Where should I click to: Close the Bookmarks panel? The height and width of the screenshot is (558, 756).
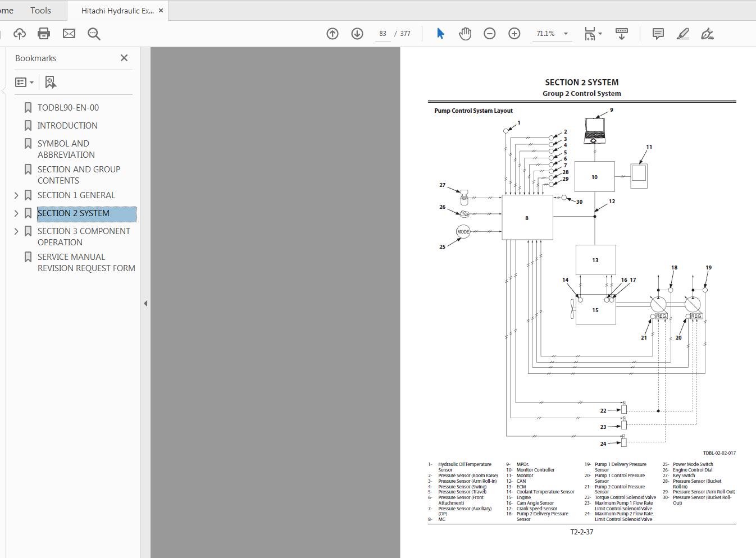(124, 58)
